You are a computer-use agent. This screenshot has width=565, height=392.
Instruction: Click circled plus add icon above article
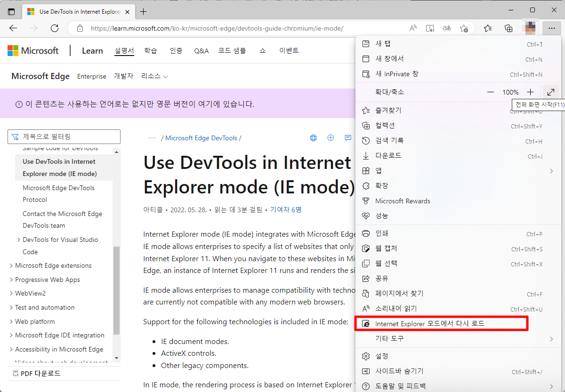pos(331,138)
